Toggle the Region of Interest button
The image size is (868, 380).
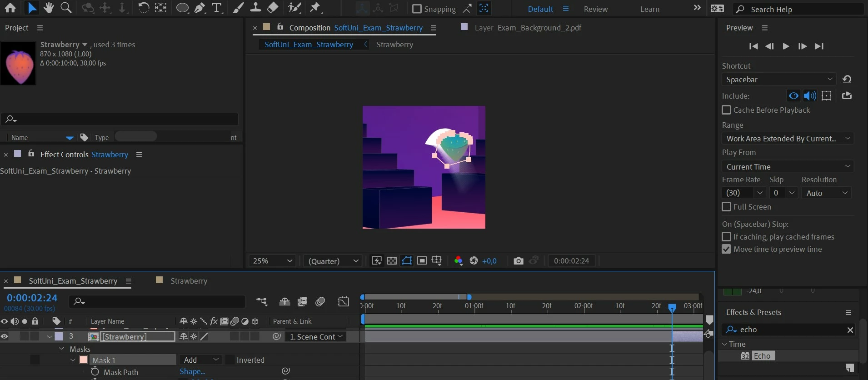pos(422,260)
